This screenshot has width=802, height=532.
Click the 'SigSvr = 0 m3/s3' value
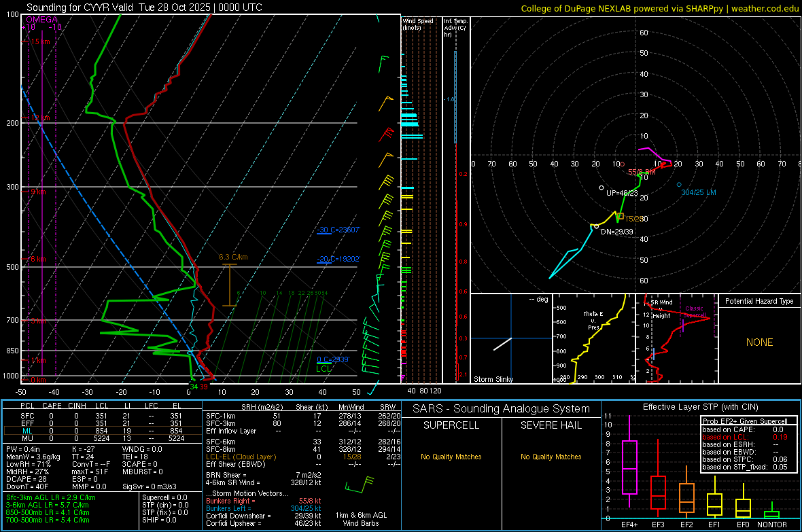pos(150,486)
